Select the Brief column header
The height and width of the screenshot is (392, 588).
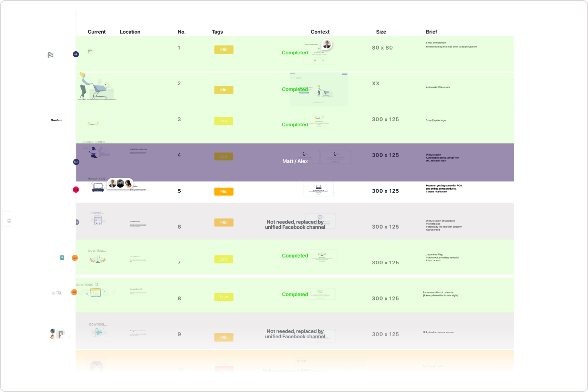click(431, 32)
